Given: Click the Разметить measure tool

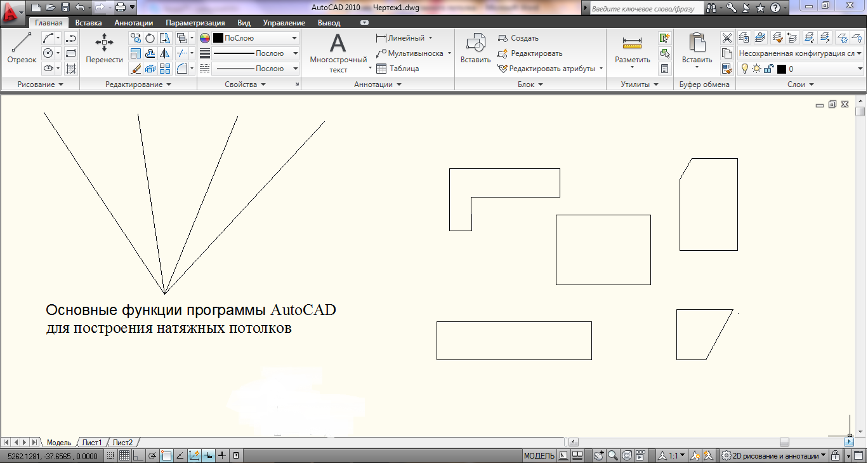Looking at the screenshot, I should point(632,49).
